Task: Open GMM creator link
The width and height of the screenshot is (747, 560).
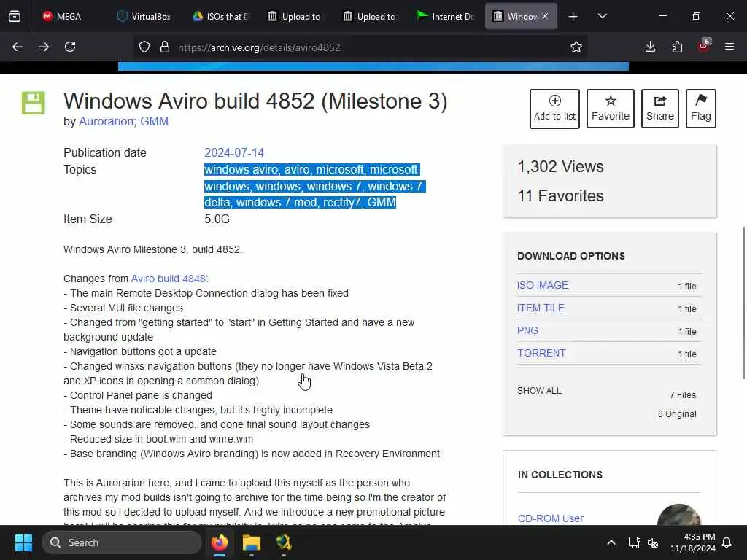Action: click(x=155, y=122)
